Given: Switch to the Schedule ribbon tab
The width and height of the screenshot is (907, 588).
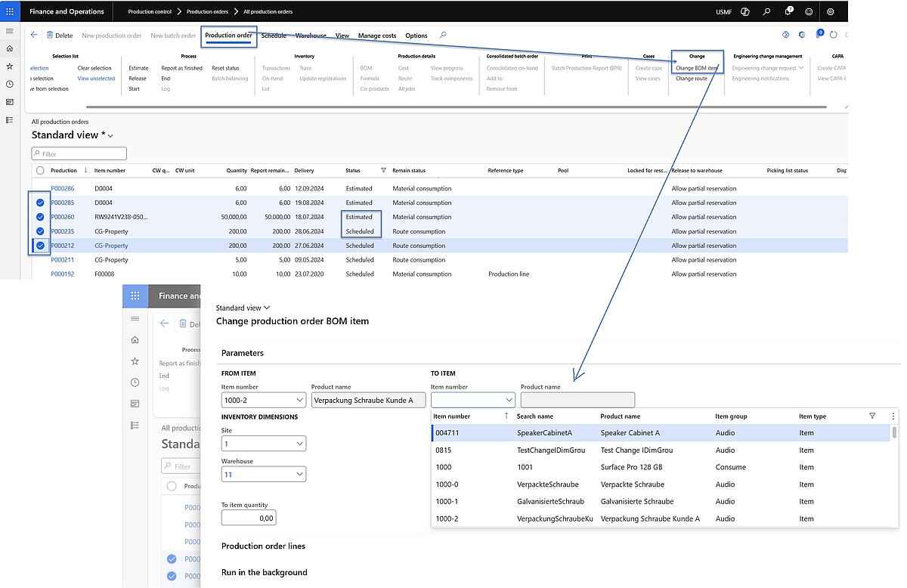Looking at the screenshot, I should tap(274, 35).
